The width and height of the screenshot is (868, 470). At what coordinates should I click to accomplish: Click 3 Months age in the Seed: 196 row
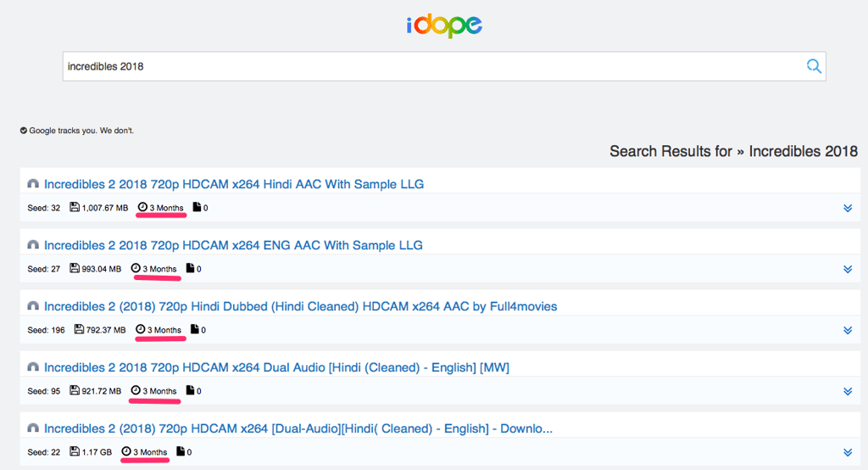[x=164, y=330]
